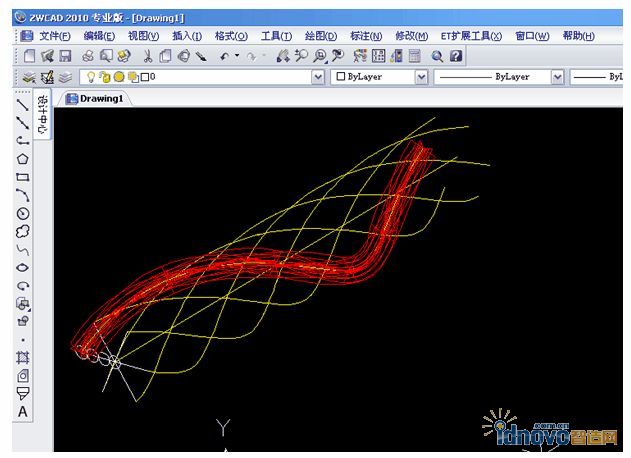Click the Layer previous icon
This screenshot has height=458, width=631.
pyautogui.click(x=65, y=77)
